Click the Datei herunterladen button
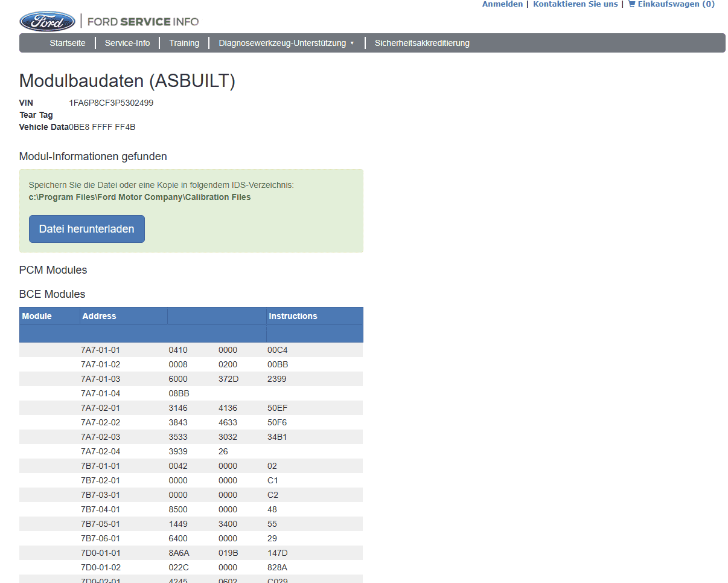 (x=87, y=229)
